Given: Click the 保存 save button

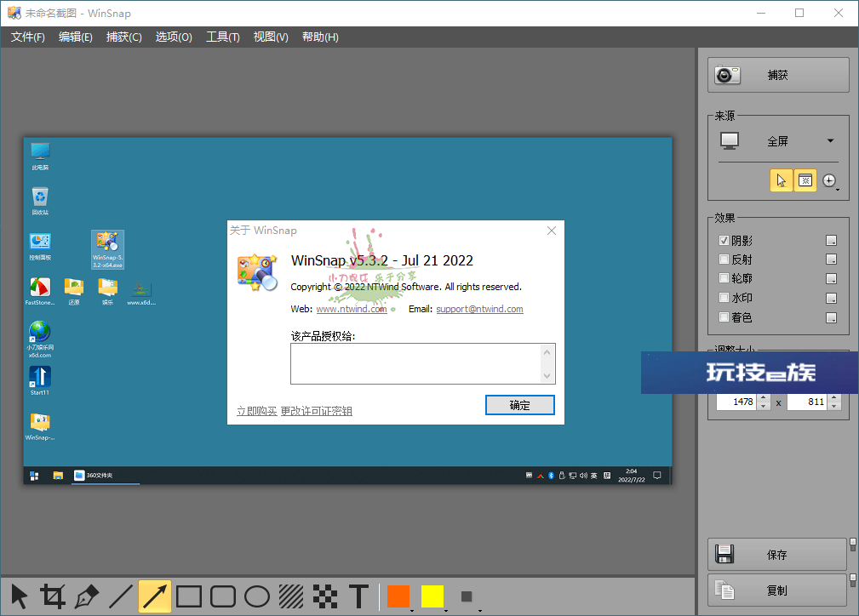Looking at the screenshot, I should pyautogui.click(x=776, y=555).
